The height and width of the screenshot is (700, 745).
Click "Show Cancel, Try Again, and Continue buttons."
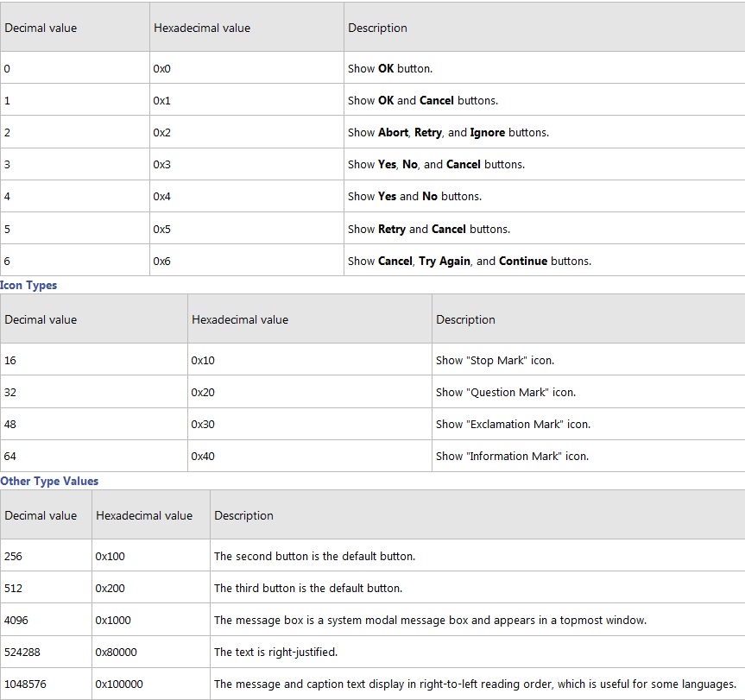[x=470, y=262]
